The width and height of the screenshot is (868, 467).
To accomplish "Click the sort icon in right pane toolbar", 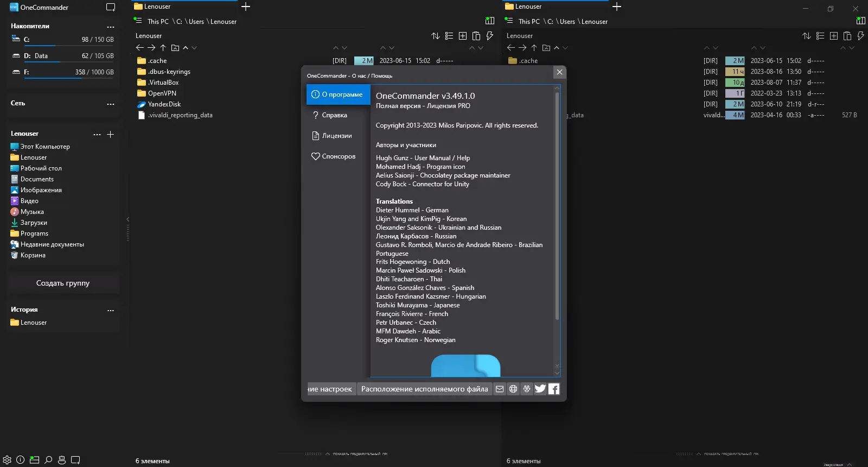I will point(807,36).
